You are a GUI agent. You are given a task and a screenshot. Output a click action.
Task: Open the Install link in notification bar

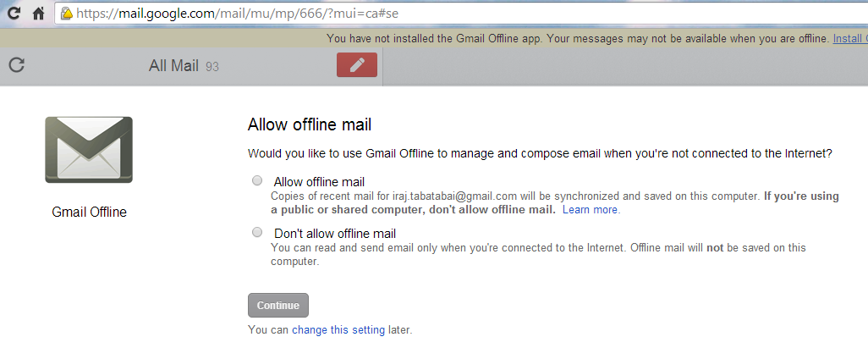point(850,38)
